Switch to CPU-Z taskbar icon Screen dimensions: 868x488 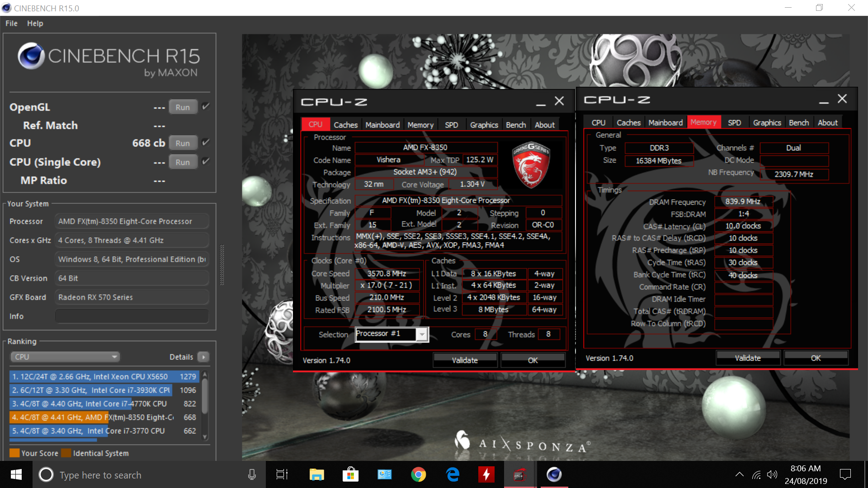point(519,474)
